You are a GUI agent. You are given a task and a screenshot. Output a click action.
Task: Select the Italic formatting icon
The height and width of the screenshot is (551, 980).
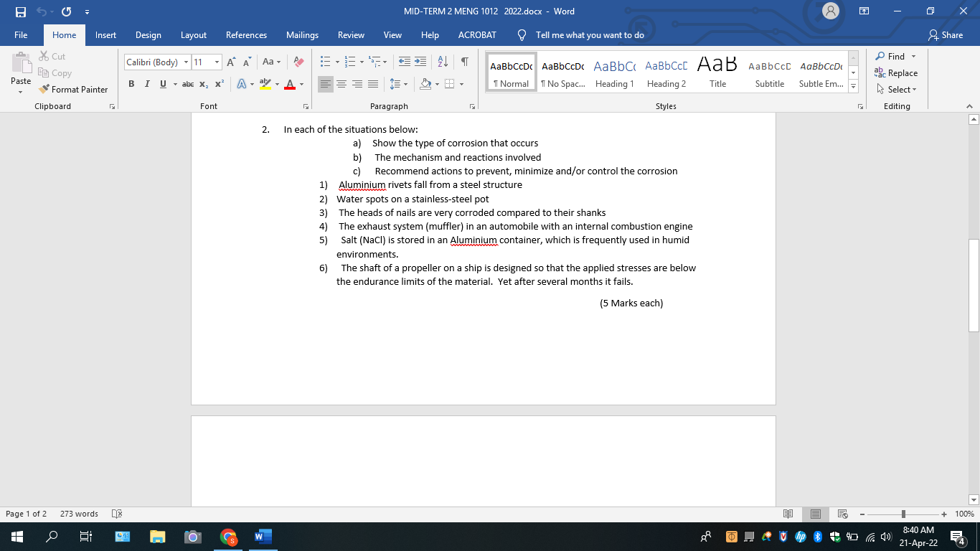(x=146, y=84)
